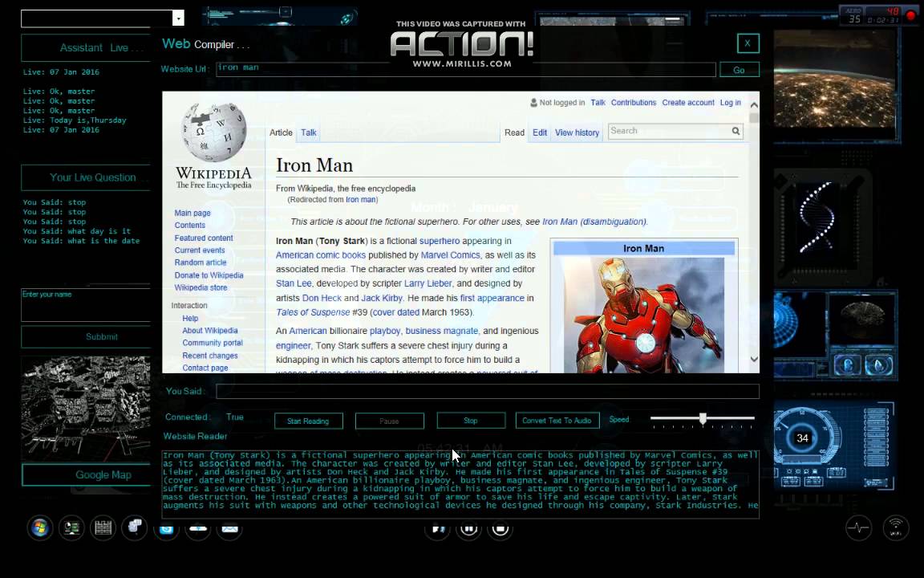Switch to the Wikipedia Talk tab
924x578 pixels.
(309, 132)
